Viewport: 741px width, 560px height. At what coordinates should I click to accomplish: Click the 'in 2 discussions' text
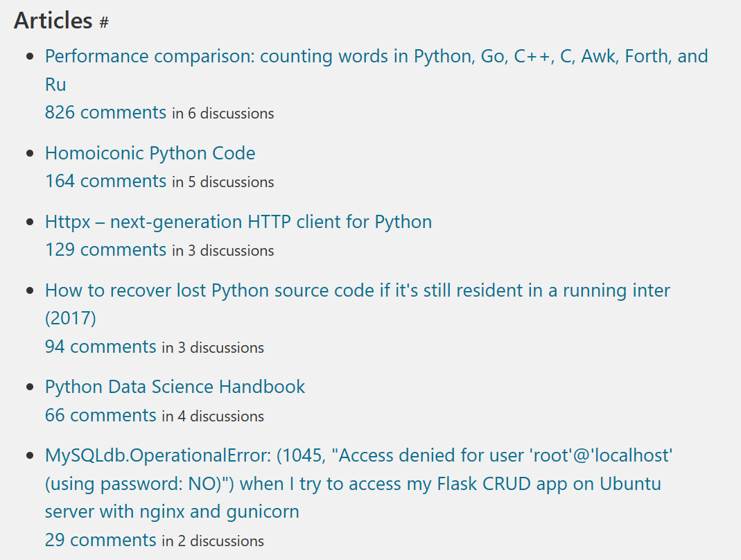click(213, 541)
